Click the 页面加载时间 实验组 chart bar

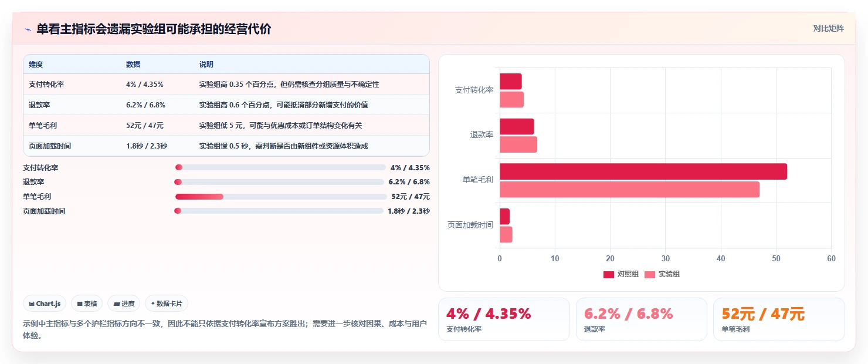[x=506, y=234]
